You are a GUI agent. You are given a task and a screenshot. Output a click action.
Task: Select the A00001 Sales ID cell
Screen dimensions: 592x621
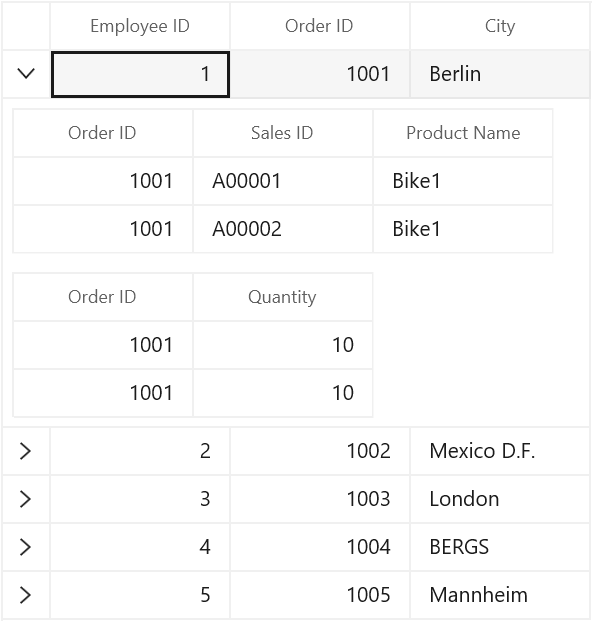click(282, 181)
